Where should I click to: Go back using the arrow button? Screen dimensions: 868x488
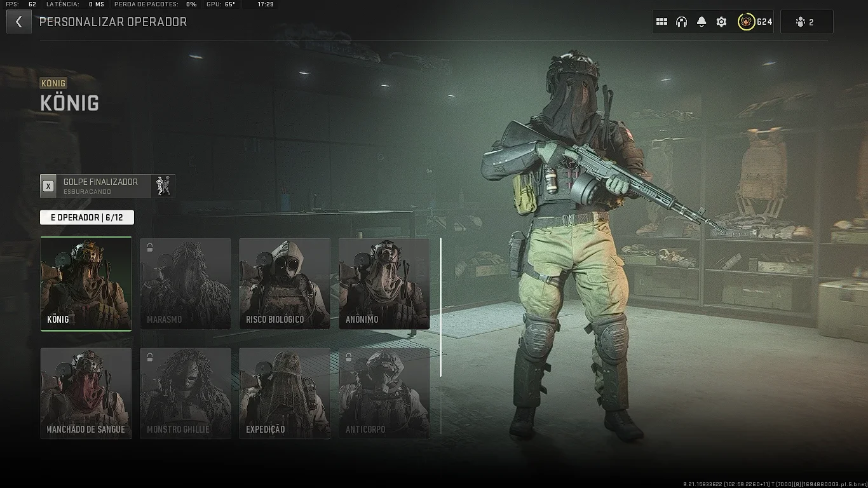click(x=19, y=22)
